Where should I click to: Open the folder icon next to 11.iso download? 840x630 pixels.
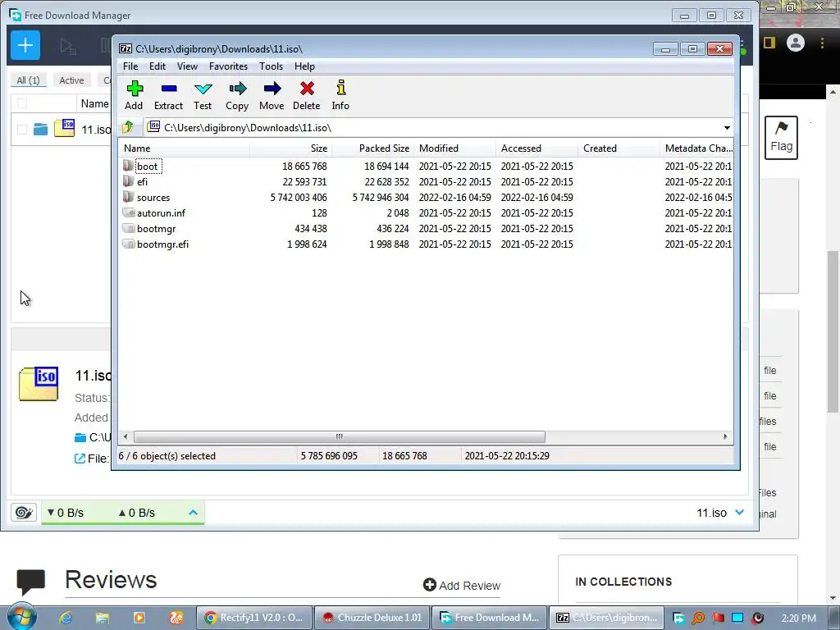tap(41, 129)
